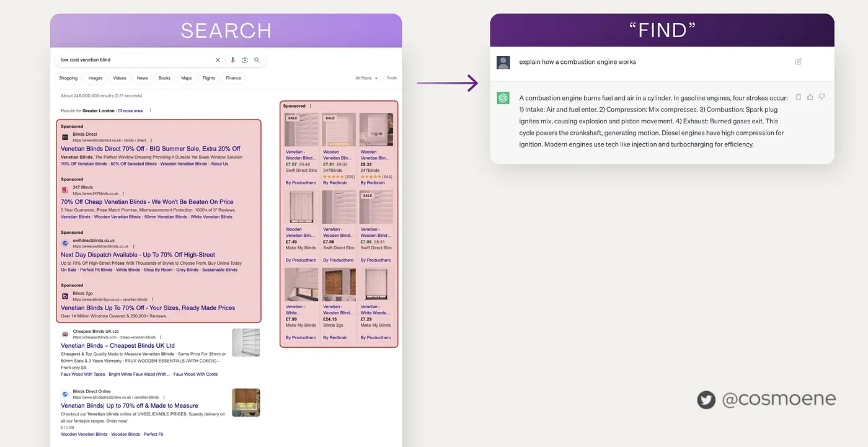868x447 pixels.
Task: Click the Blinds Direct favicon
Action: pyautogui.click(x=65, y=137)
